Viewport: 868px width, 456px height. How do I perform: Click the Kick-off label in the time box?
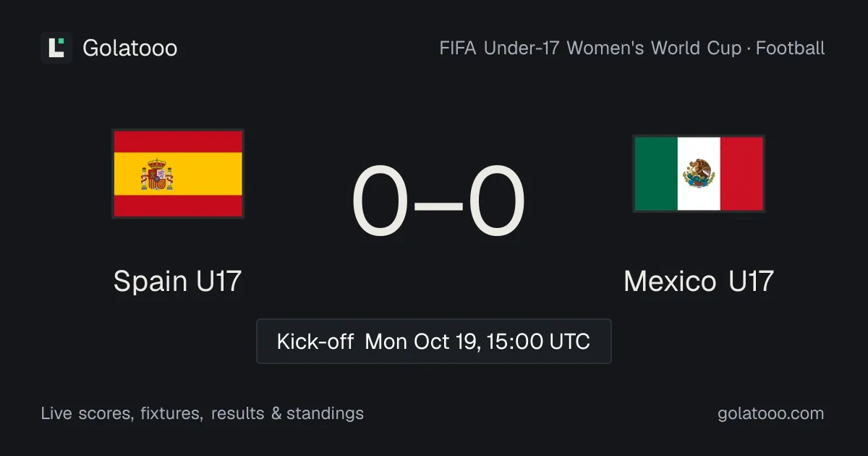[x=315, y=341]
